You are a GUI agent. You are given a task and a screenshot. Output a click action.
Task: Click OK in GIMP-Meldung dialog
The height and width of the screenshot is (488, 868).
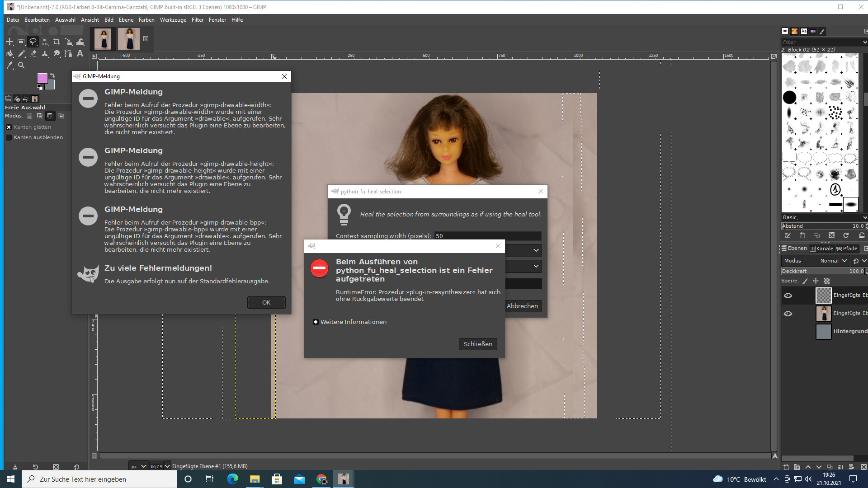266,303
